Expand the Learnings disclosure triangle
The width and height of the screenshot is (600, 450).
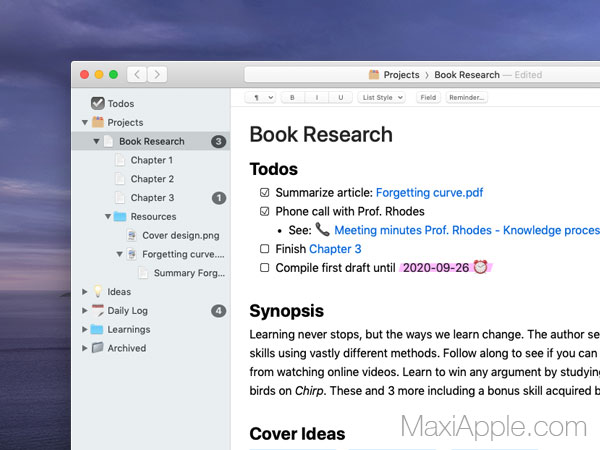point(85,329)
